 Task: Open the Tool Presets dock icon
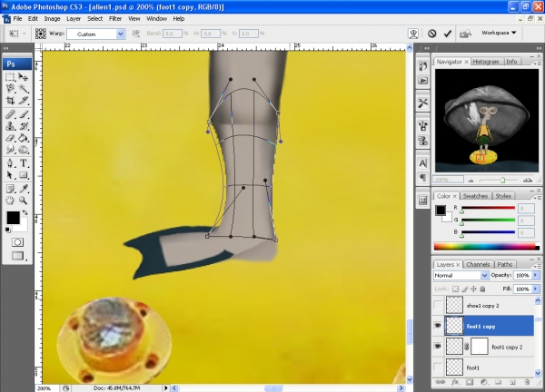[x=422, y=103]
